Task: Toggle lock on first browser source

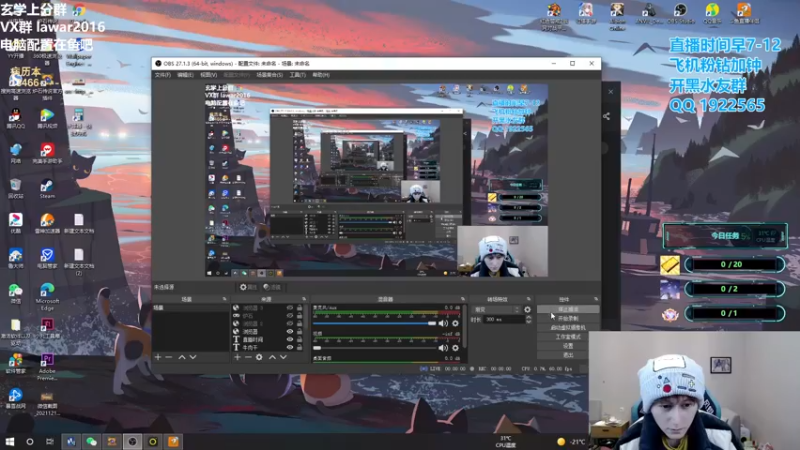Action: click(x=299, y=308)
